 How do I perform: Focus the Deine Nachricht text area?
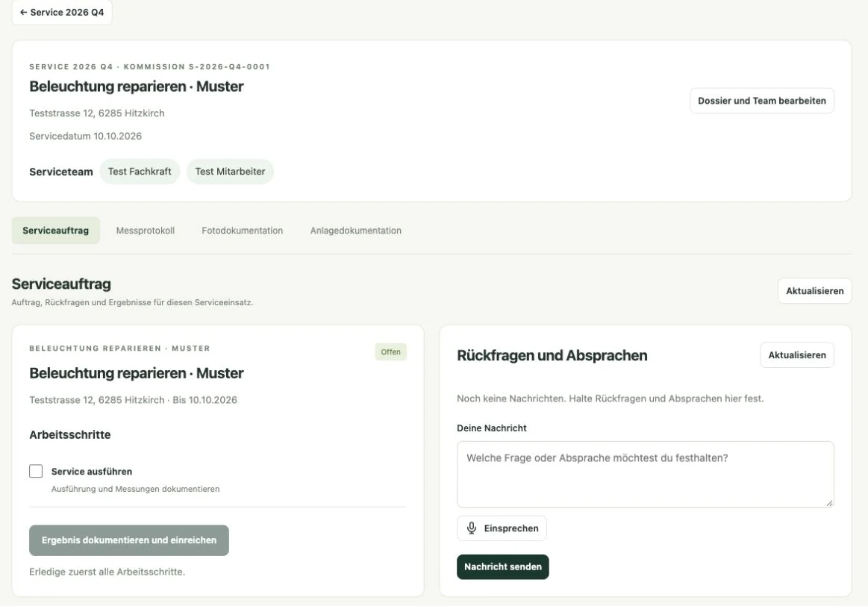click(x=645, y=475)
